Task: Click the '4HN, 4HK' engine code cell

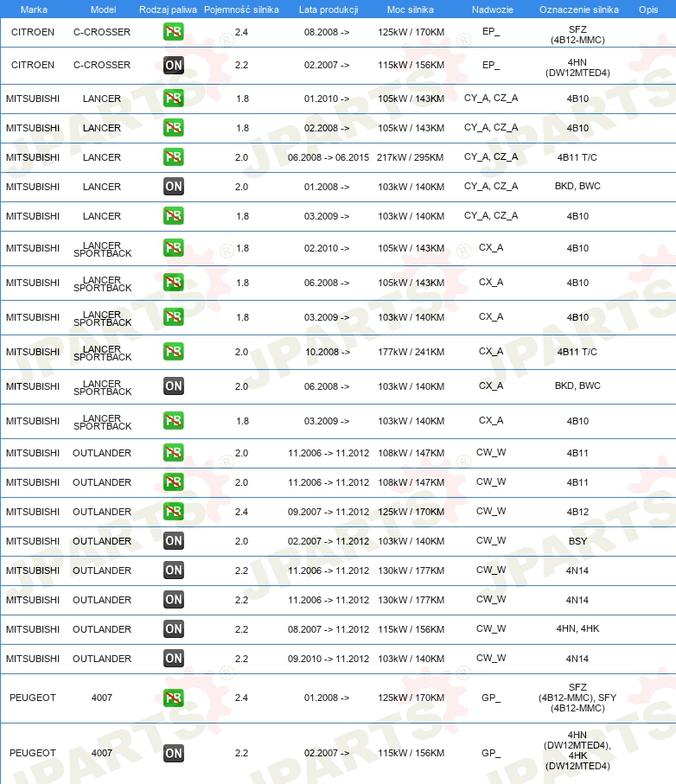Action: 577,628
